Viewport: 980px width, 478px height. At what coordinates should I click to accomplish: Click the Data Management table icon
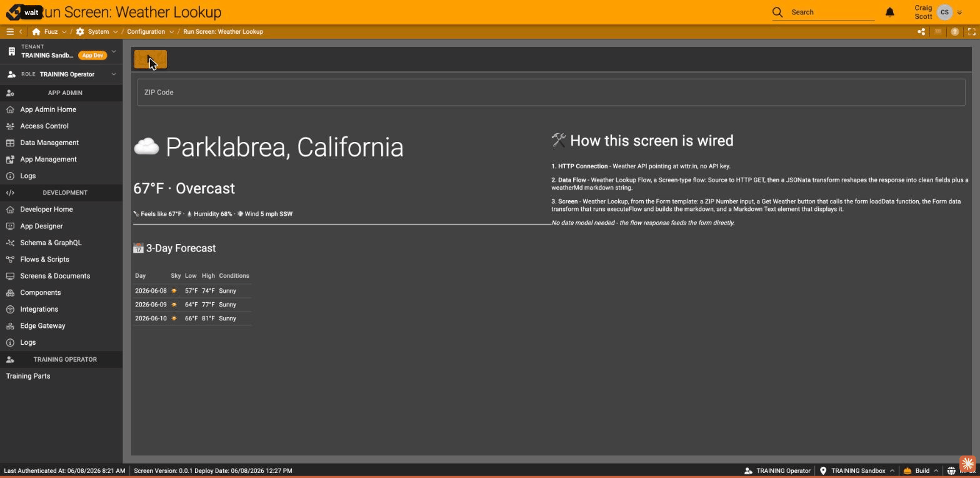click(10, 143)
